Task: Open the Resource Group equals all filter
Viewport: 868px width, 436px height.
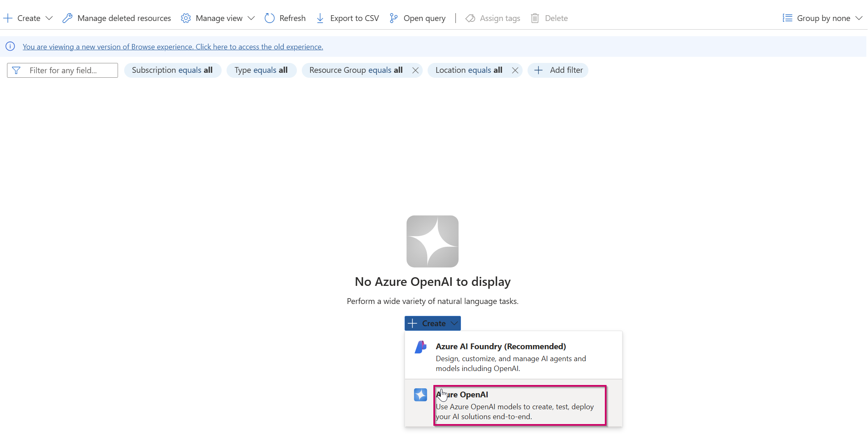Action: 356,70
